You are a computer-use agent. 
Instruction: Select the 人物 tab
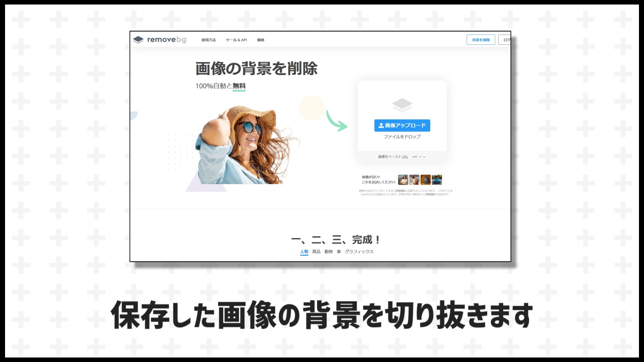pyautogui.click(x=304, y=251)
